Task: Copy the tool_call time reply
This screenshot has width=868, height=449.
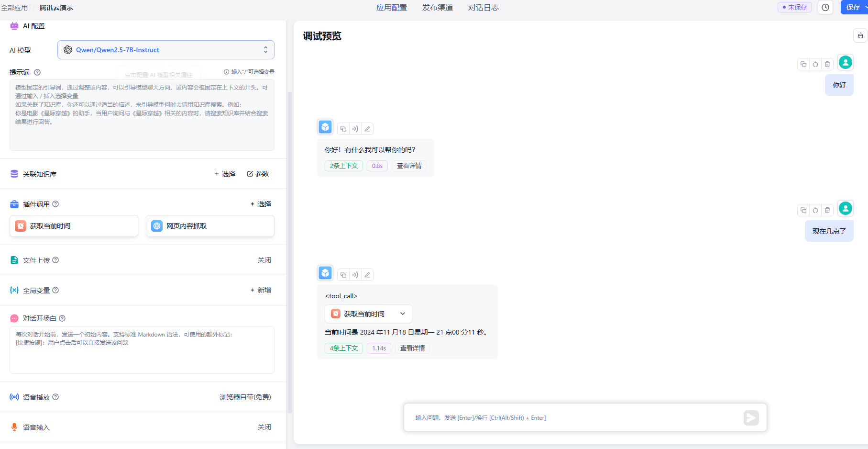Action: point(343,275)
